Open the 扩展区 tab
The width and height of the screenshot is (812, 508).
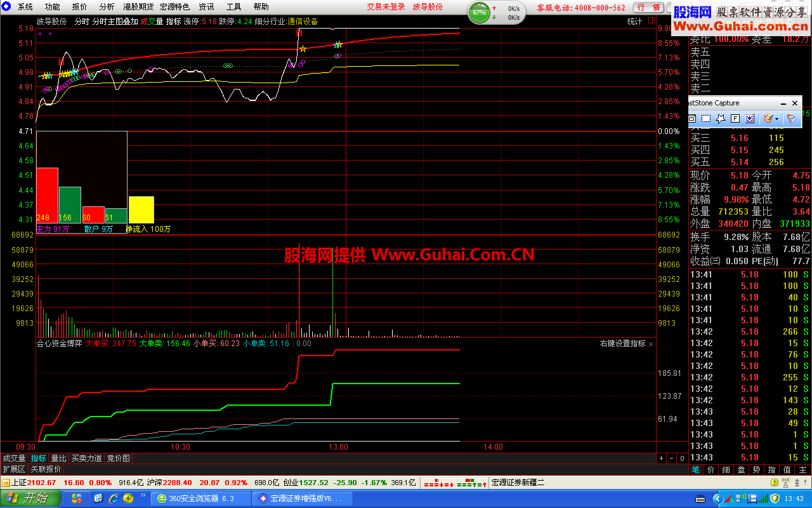[14, 469]
